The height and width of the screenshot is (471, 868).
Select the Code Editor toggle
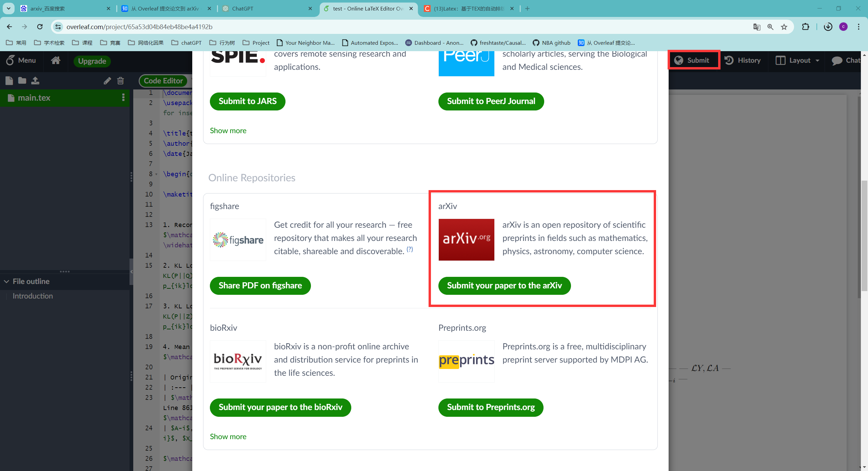point(164,80)
